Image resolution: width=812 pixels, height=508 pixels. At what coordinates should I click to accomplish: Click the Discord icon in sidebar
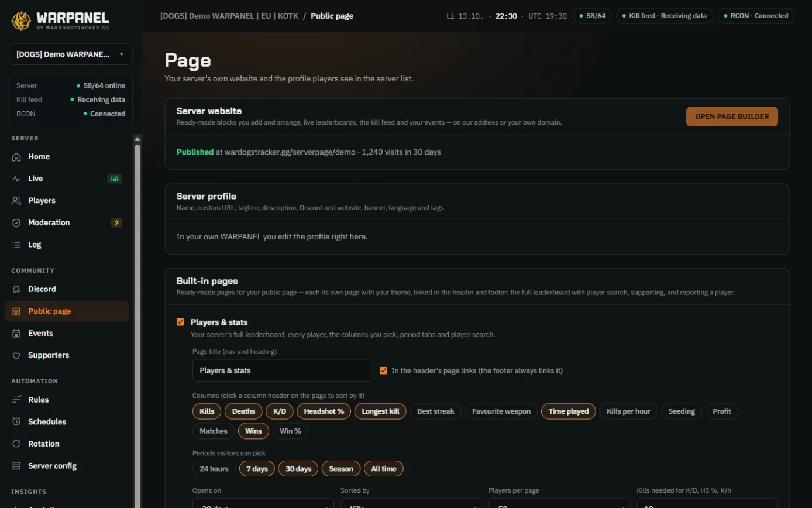(x=16, y=289)
